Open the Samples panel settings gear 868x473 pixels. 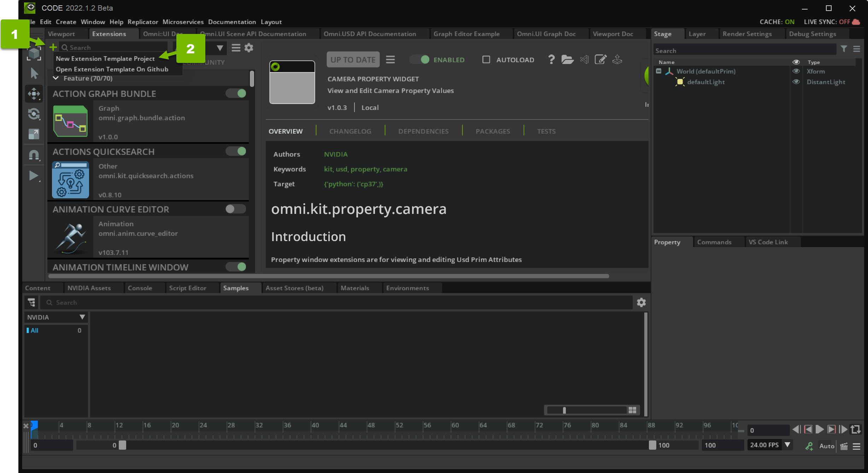[641, 303]
